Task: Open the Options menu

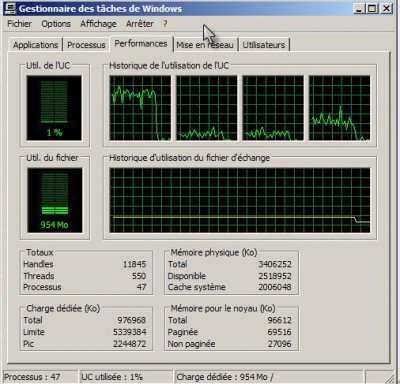Action: [x=56, y=24]
